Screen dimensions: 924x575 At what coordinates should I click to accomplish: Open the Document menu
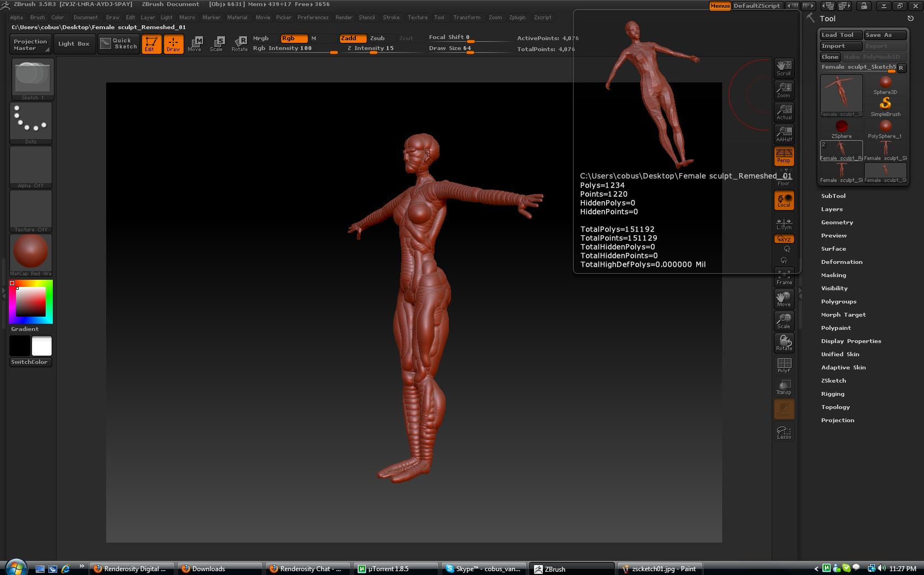click(86, 18)
